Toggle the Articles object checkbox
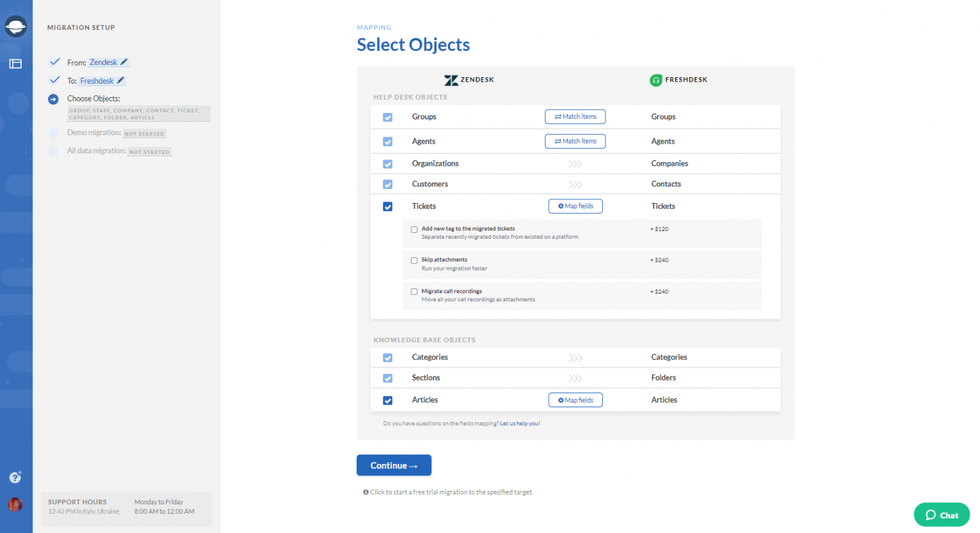The width and height of the screenshot is (980, 533). pyautogui.click(x=387, y=400)
